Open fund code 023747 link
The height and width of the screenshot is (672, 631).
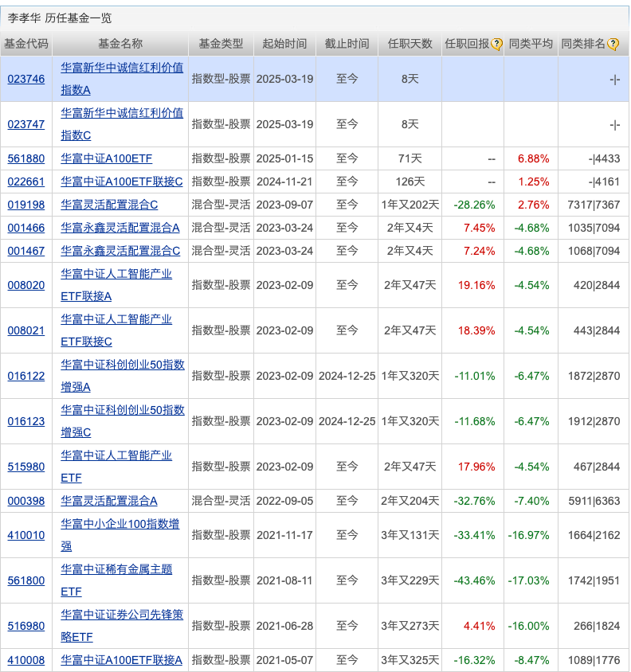point(26,124)
